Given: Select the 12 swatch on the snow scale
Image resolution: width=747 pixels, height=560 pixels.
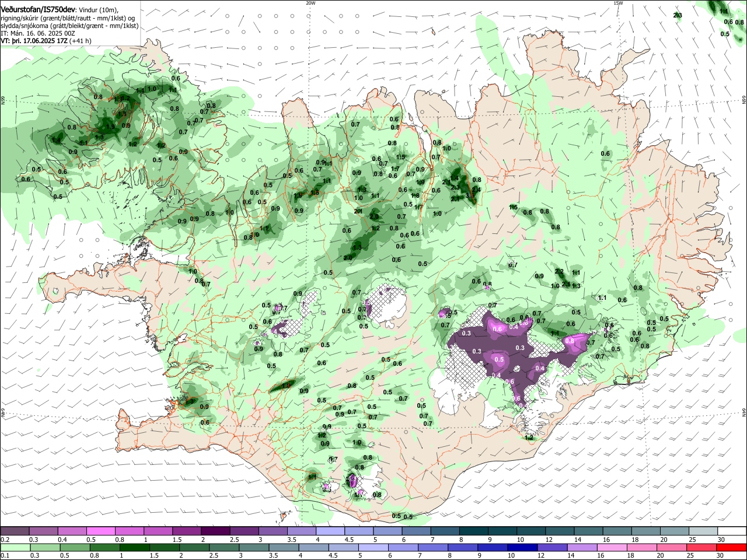Looking at the screenshot, I should [560, 531].
